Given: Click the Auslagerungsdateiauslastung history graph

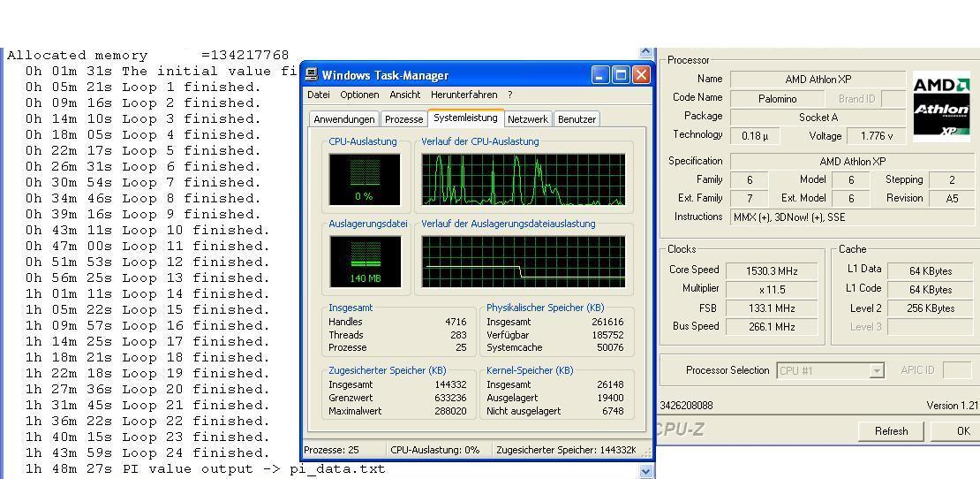Looking at the screenshot, I should [x=524, y=262].
